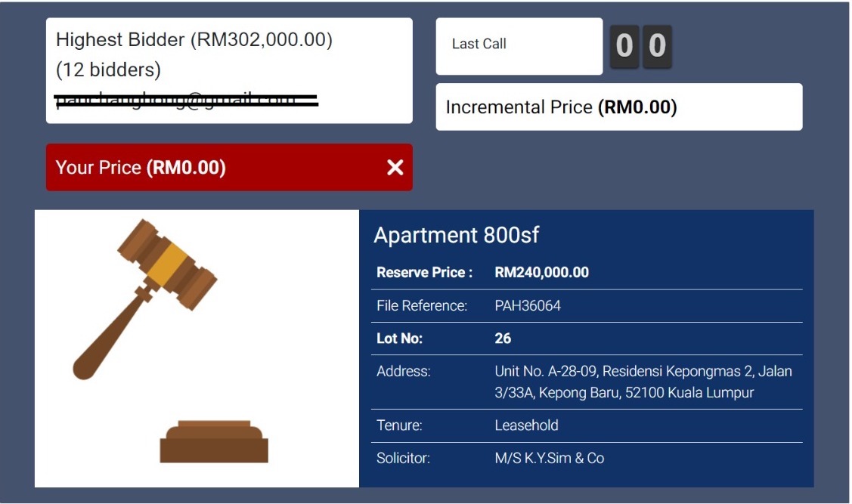Click the redacted bidder email address

pos(186,100)
